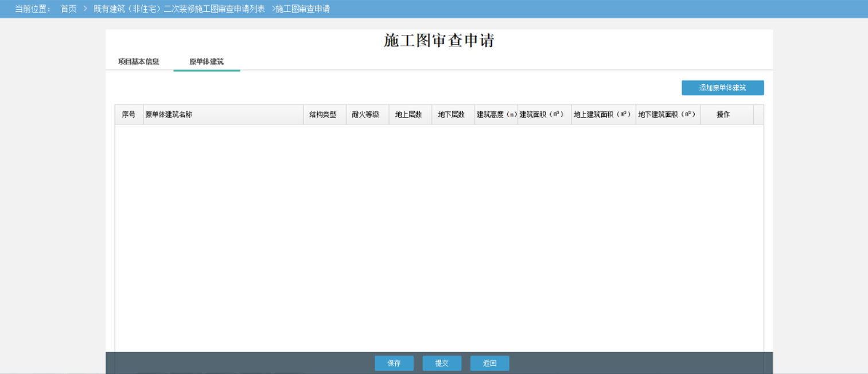868x374 pixels.
Task: Click the 序号 column header
Action: point(130,114)
